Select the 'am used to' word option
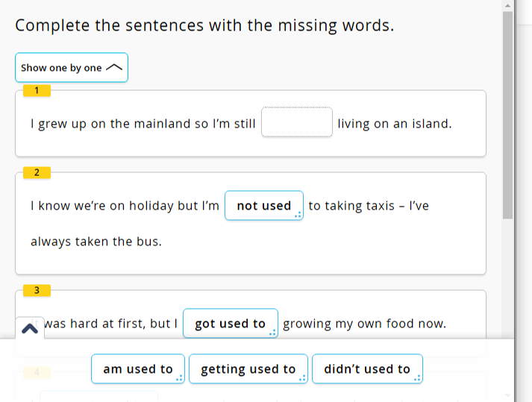 pyautogui.click(x=137, y=369)
